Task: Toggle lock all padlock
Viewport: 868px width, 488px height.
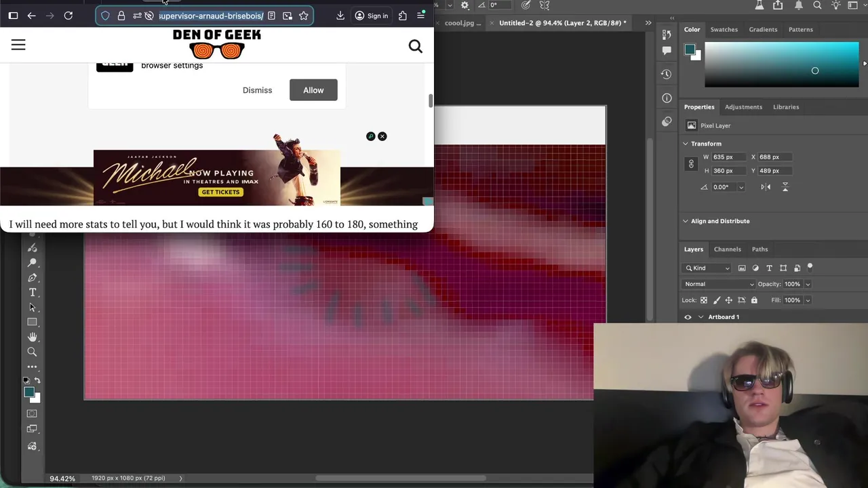Action: point(754,300)
